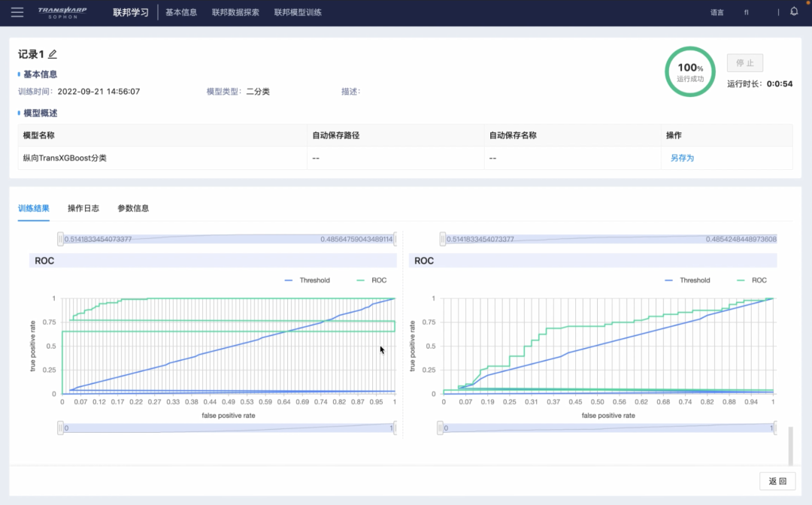Open the 语言 language dropdown
The height and width of the screenshot is (505, 812).
tap(717, 13)
